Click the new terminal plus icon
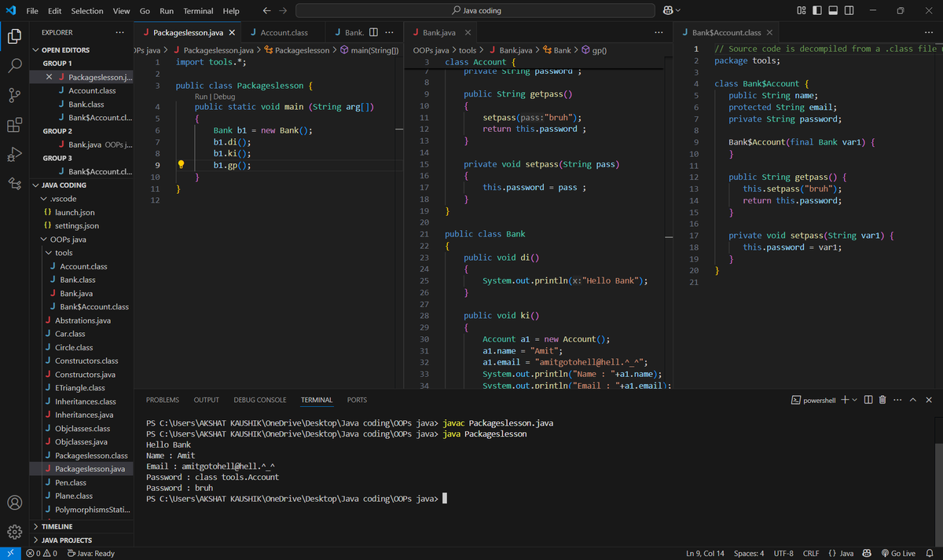The image size is (943, 560). tap(844, 401)
